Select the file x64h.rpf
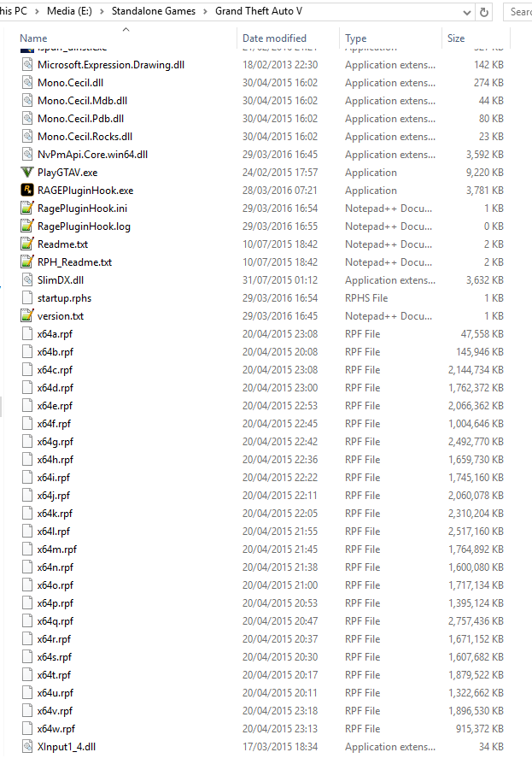Image resolution: width=532 pixels, height=764 pixels. point(56,460)
